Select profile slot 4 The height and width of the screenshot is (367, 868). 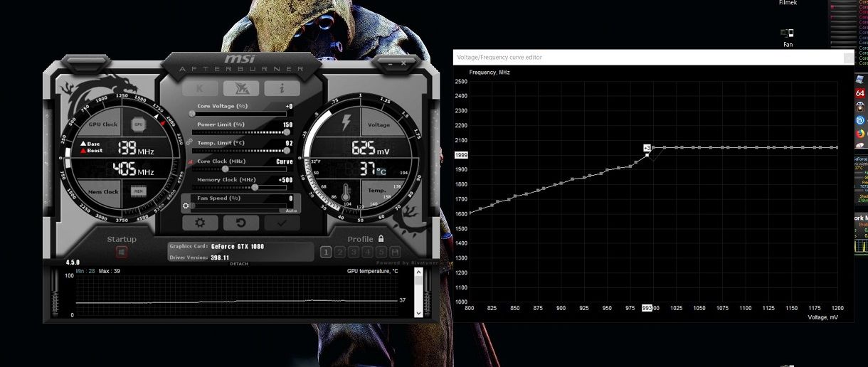[367, 252]
